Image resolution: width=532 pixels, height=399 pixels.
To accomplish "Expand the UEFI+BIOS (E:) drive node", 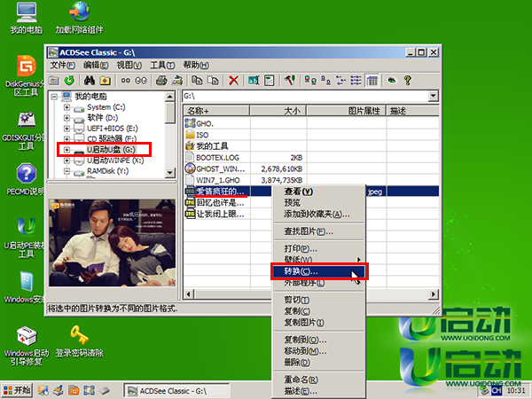I will [66, 129].
